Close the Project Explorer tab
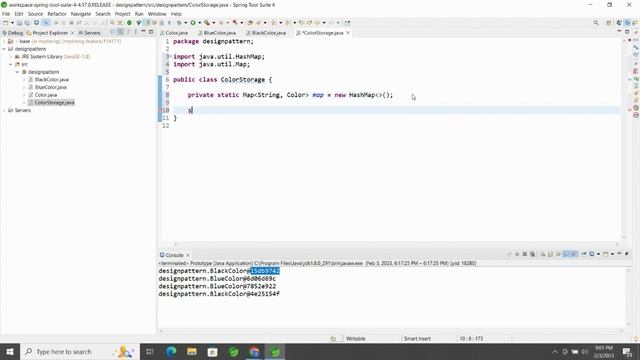 click(x=73, y=33)
